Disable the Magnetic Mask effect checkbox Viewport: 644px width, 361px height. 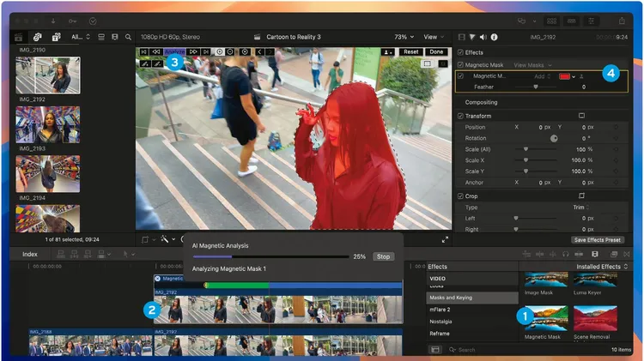[461, 64]
